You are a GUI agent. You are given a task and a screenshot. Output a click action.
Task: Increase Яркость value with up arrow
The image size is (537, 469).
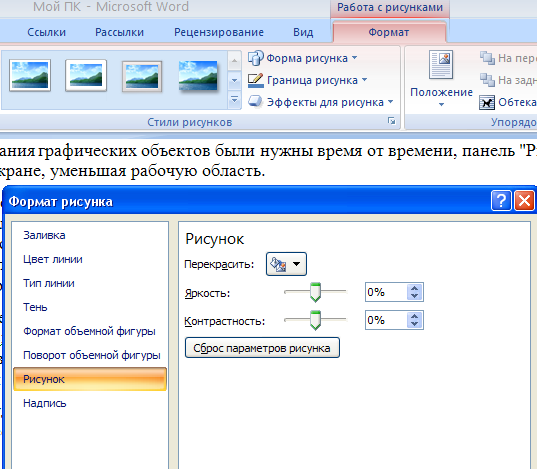414,288
